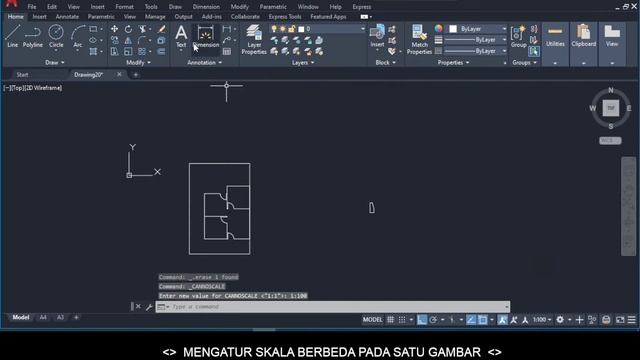
Task: Open annotation scale 1:100 dropdown
Action: pos(542,320)
